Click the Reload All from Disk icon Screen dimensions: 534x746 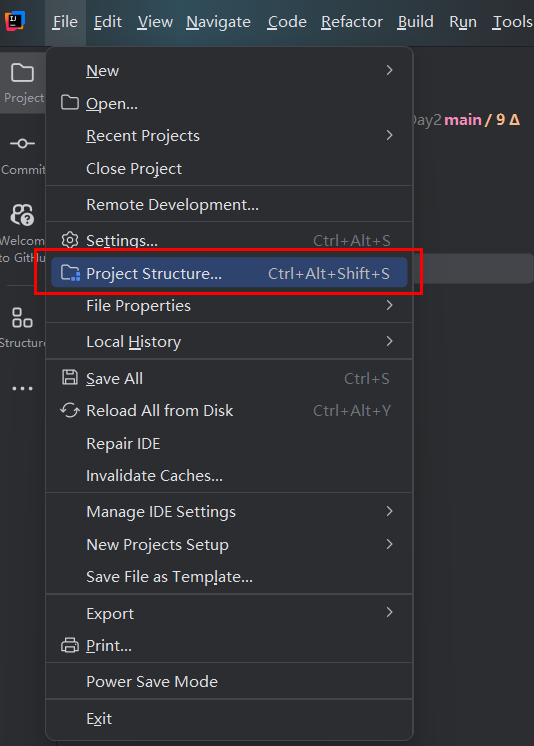coord(69,410)
